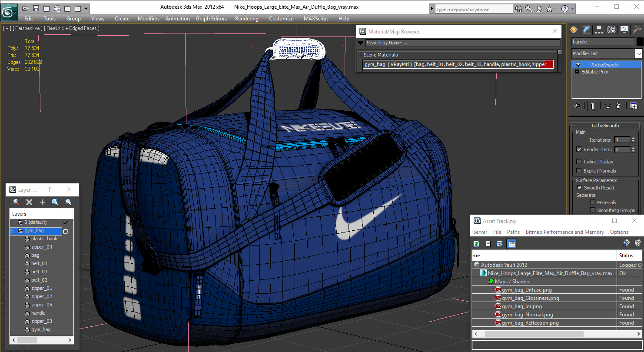Image resolution: width=644 pixels, height=352 pixels.
Task: Open the Graph Editors menu
Action: [212, 19]
